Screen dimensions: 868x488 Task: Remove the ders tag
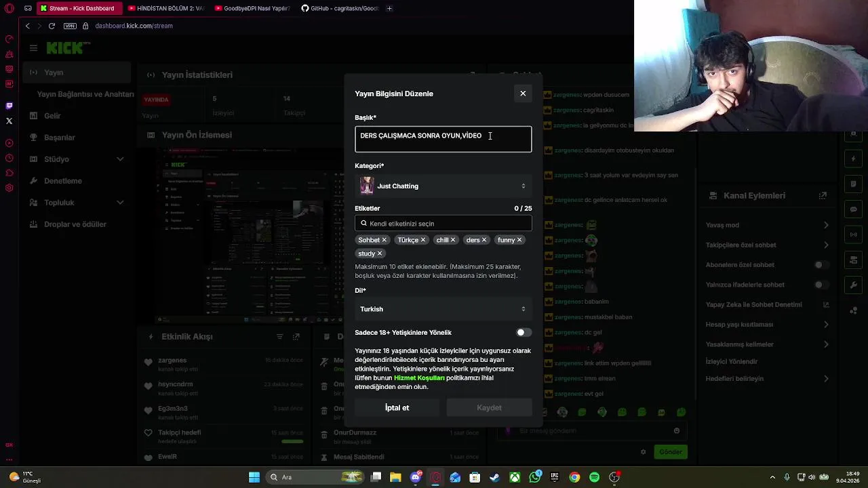click(x=484, y=240)
